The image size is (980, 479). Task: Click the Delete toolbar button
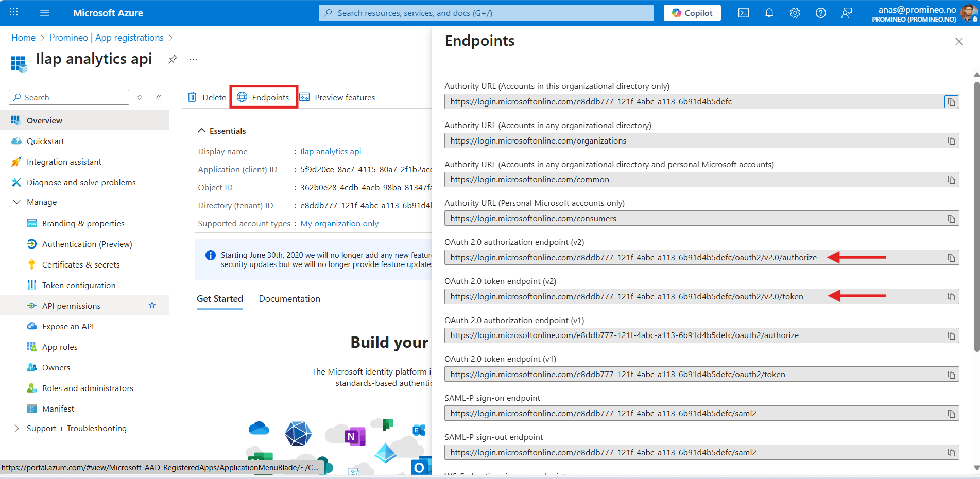[207, 97]
